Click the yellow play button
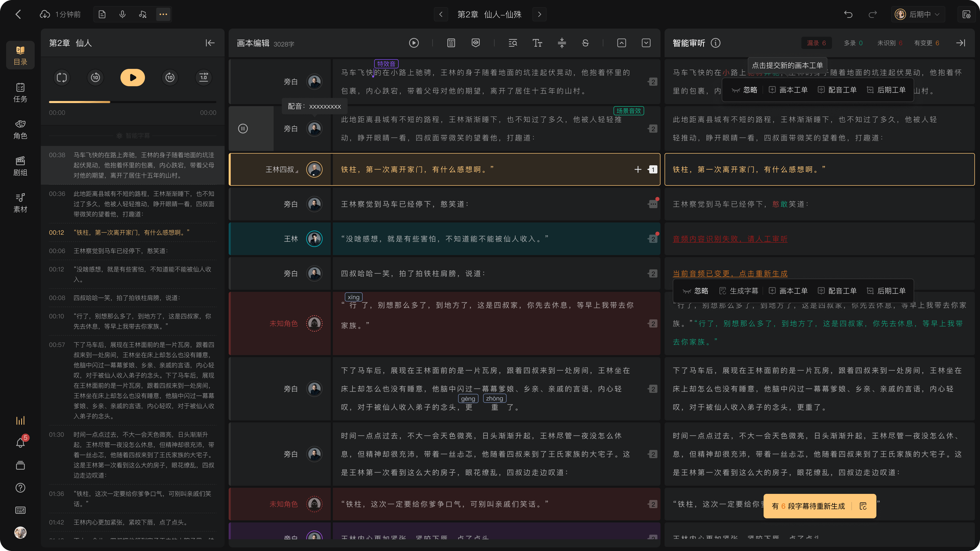The height and width of the screenshot is (551, 980). [133, 78]
